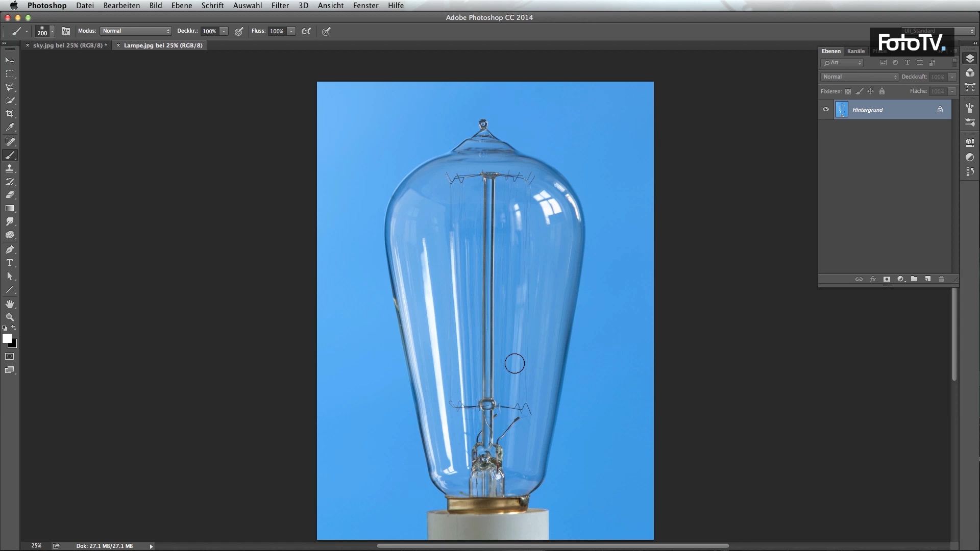Enable airbrush-style build-up effects
This screenshot has width=980, height=551.
(306, 31)
